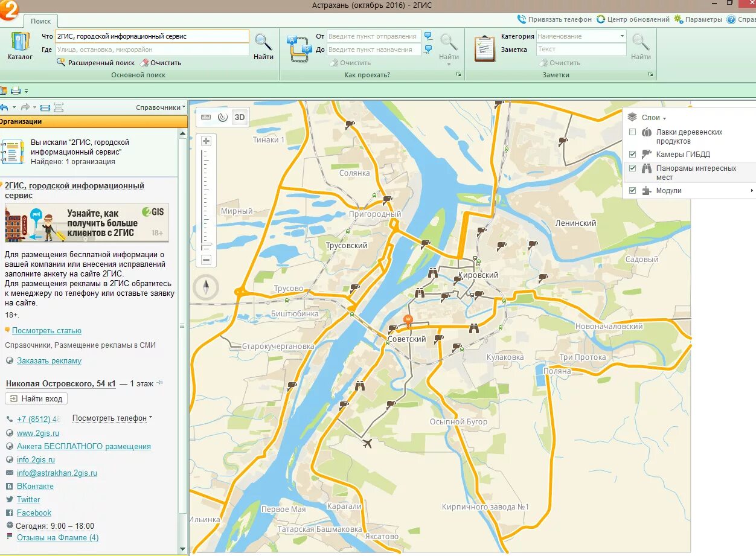Click the map compass
Viewport: 756px width, 556px height.
click(206, 287)
